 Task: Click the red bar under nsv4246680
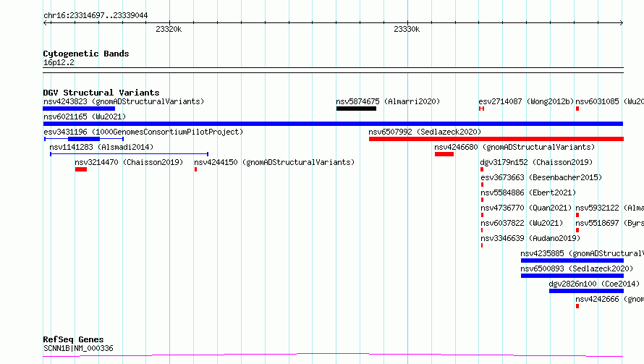(x=444, y=154)
